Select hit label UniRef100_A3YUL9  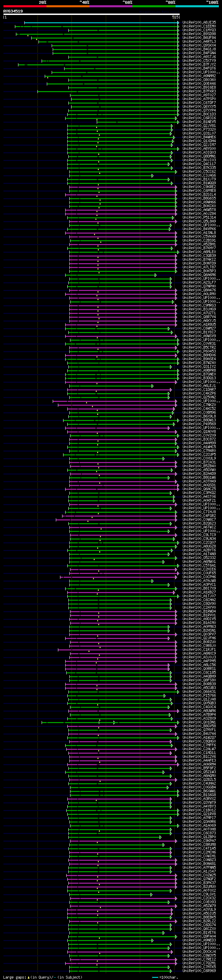(199, 909)
